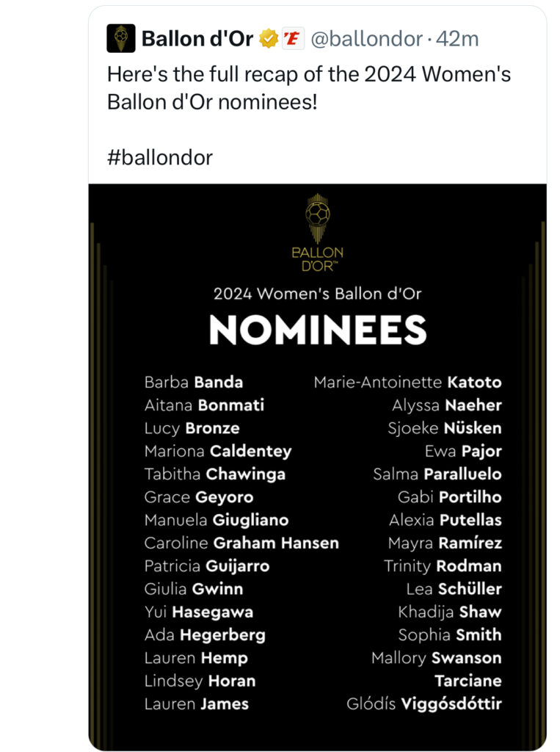Click the gold verified badge icon
Image resolution: width=560 pixels, height=752 pixels.
(269, 38)
